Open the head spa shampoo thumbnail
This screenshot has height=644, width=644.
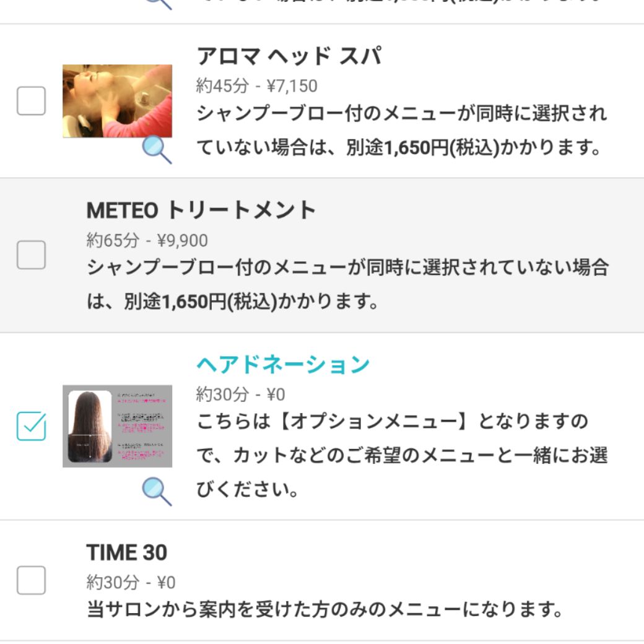tap(117, 100)
